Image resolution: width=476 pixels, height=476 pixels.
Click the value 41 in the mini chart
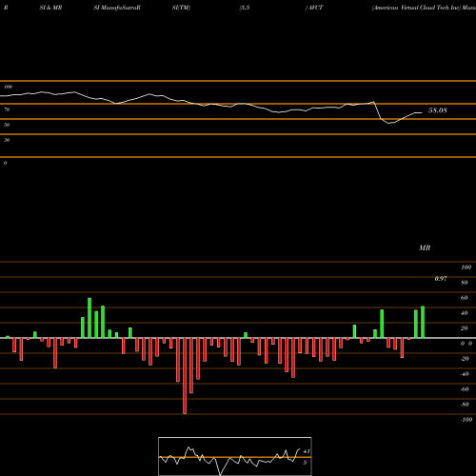(x=307, y=451)
